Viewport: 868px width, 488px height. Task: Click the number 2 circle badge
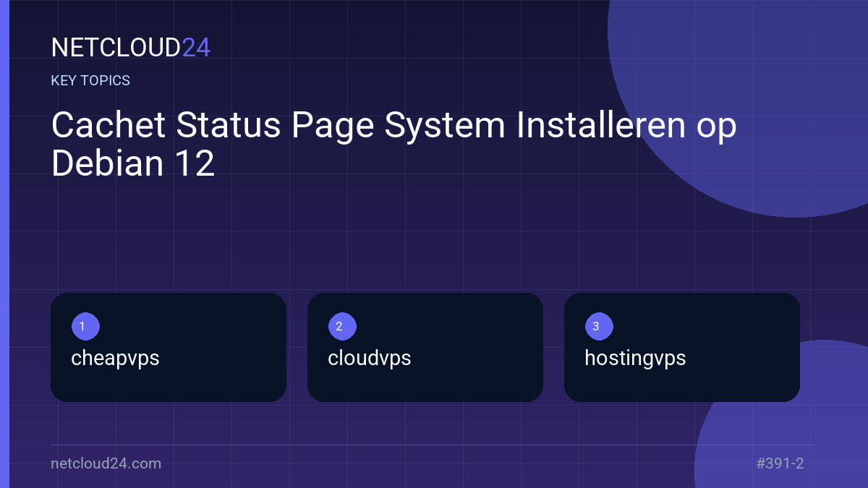pos(342,326)
